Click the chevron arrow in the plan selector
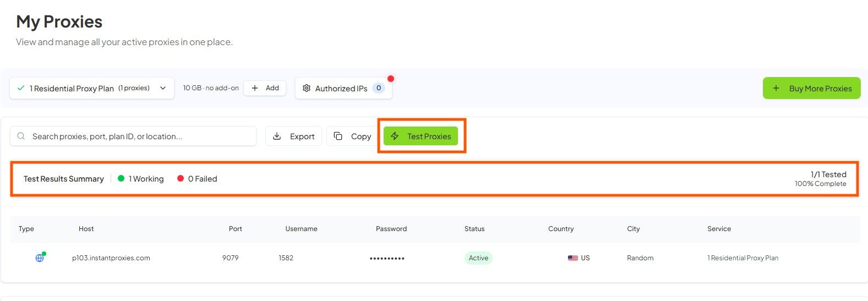Viewport: 868px width, 301px height. (163, 88)
